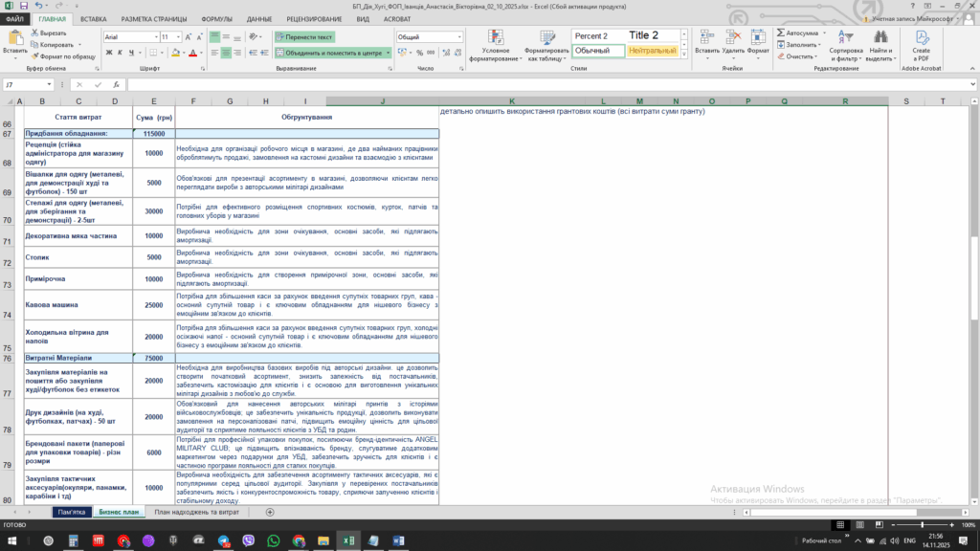Click the zoom slider in the status bar

(922, 525)
